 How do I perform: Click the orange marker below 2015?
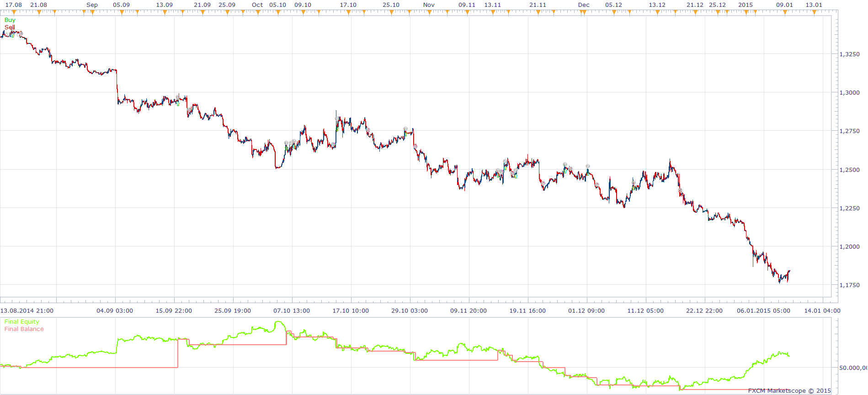click(746, 12)
